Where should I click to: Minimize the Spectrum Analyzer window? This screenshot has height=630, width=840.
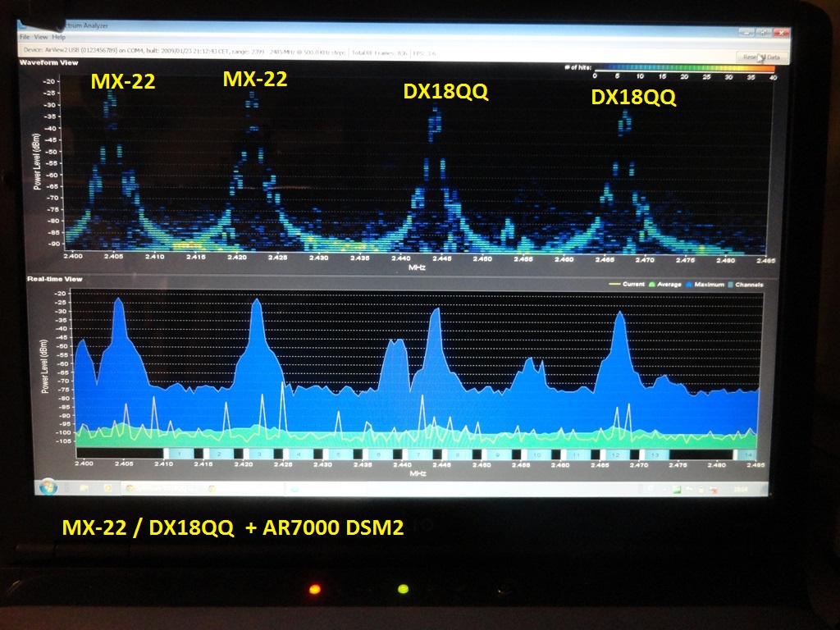pos(748,33)
